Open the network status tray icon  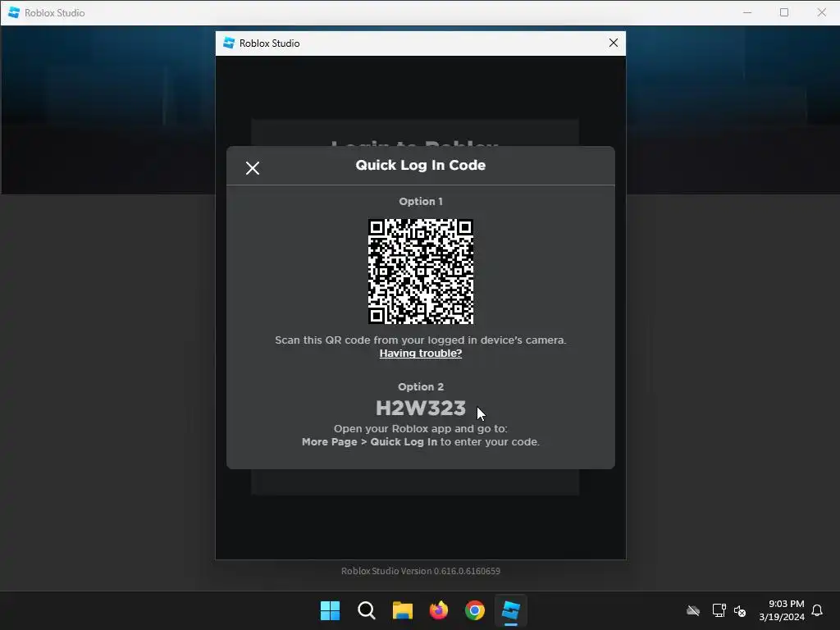pos(719,610)
